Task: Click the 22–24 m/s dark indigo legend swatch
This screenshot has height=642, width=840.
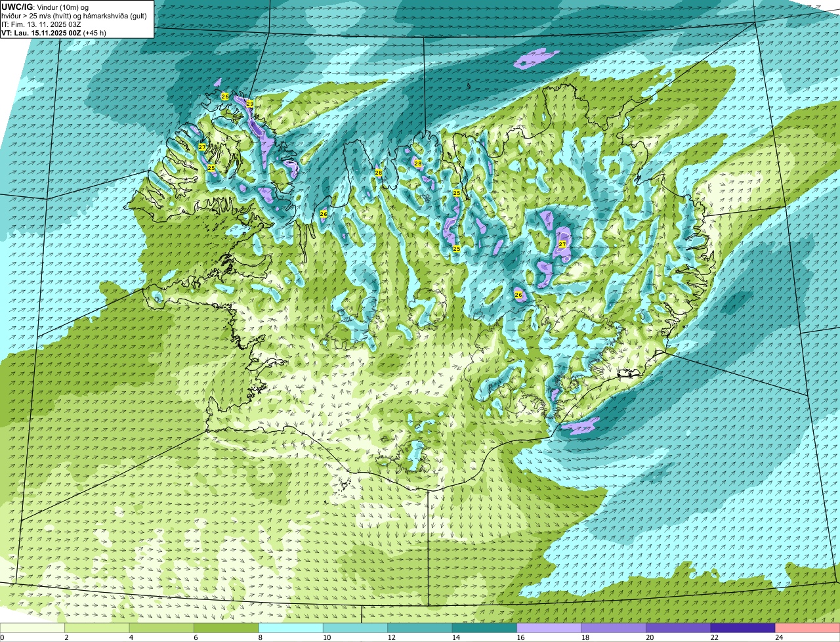Action: pyautogui.click(x=743, y=628)
